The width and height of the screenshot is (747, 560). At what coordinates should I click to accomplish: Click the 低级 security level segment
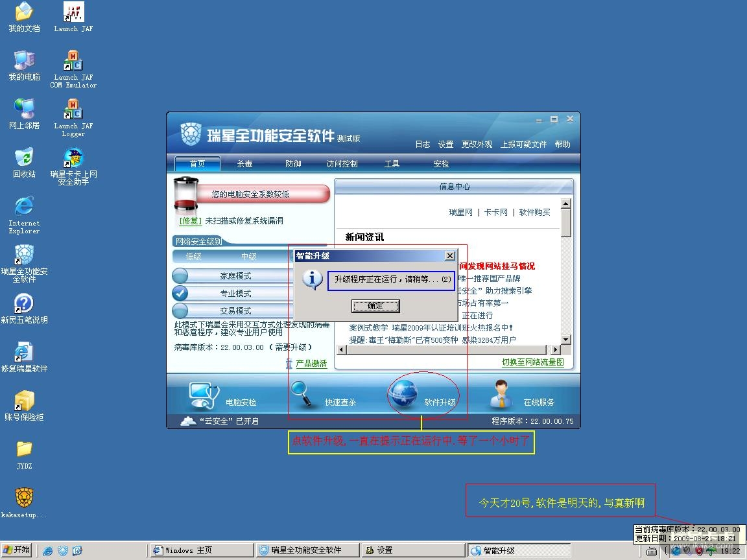click(x=193, y=256)
